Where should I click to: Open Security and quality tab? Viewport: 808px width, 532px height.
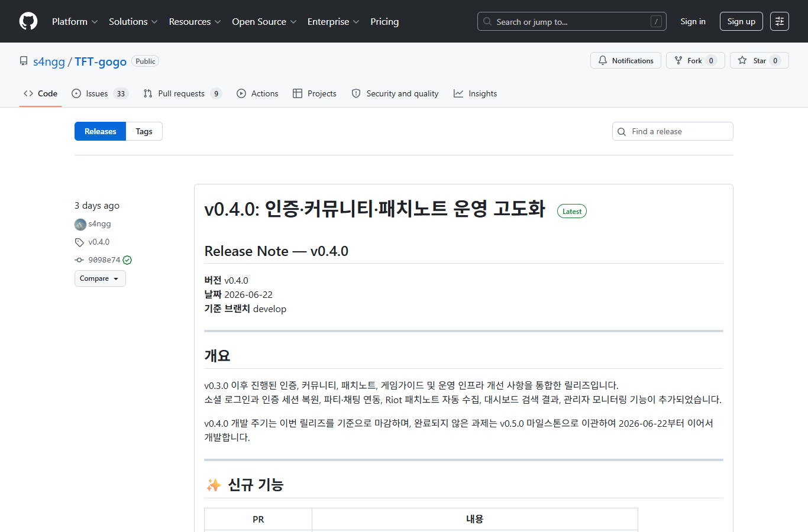tap(395, 93)
